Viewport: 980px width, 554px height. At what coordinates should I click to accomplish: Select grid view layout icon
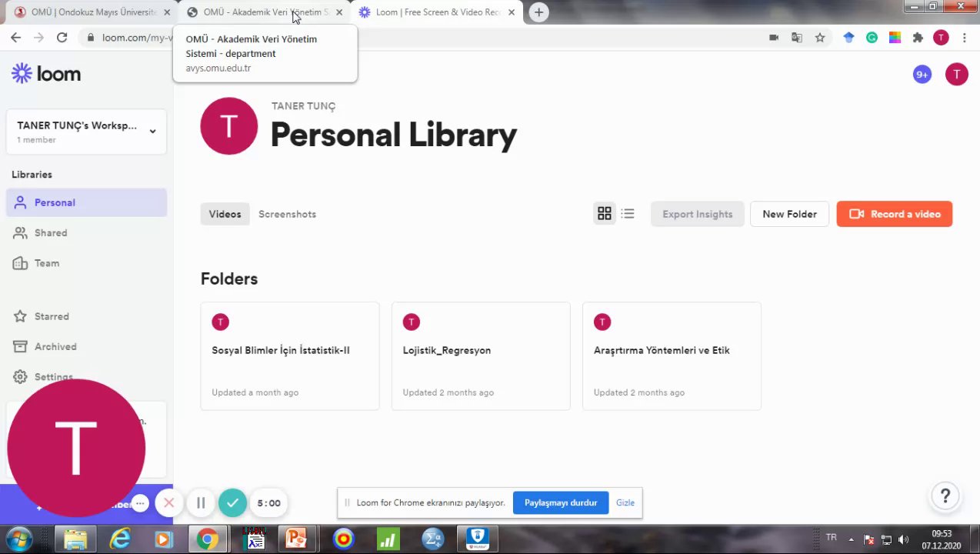605,214
